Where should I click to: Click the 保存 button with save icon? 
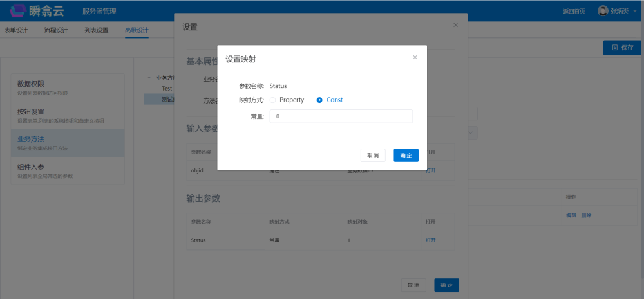pyautogui.click(x=621, y=48)
